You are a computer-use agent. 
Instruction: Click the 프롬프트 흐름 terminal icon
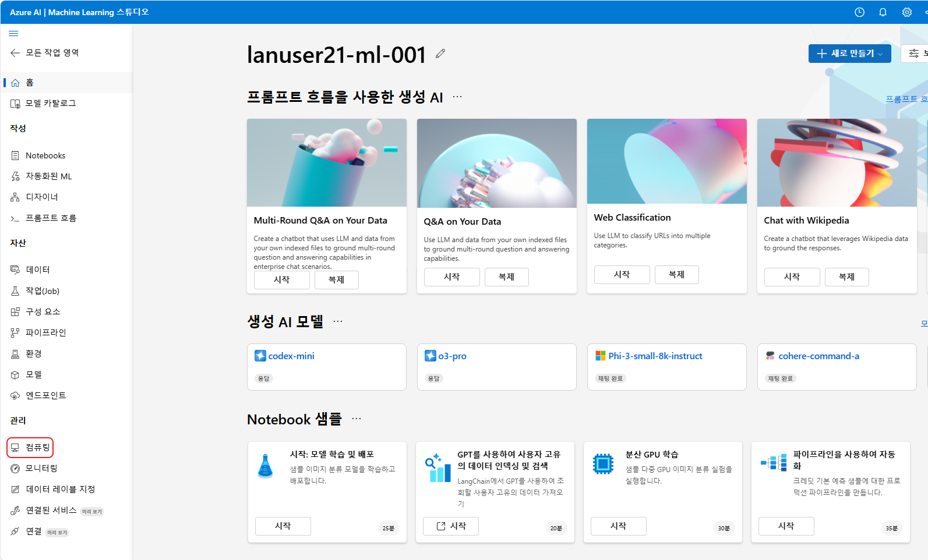tap(15, 218)
